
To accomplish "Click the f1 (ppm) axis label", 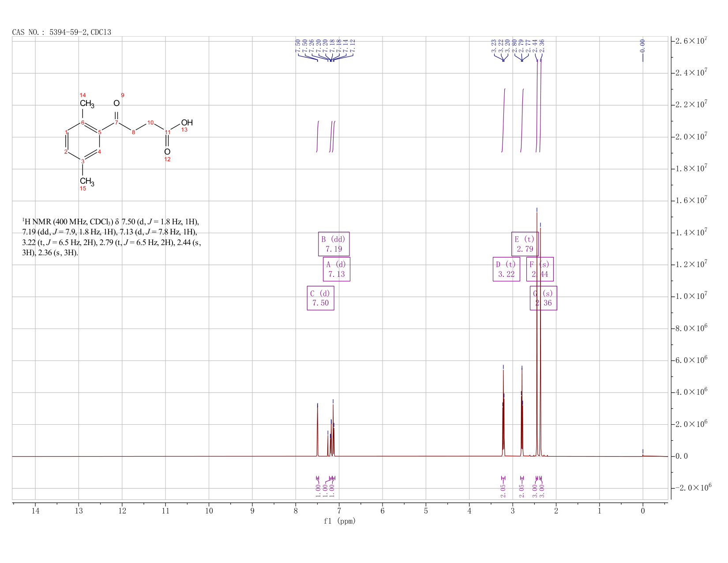I will (339, 521).
